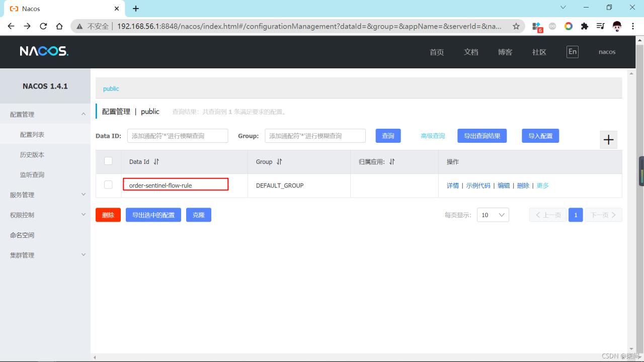Sort by Group column arrows
This screenshot has height=362, width=644.
279,162
